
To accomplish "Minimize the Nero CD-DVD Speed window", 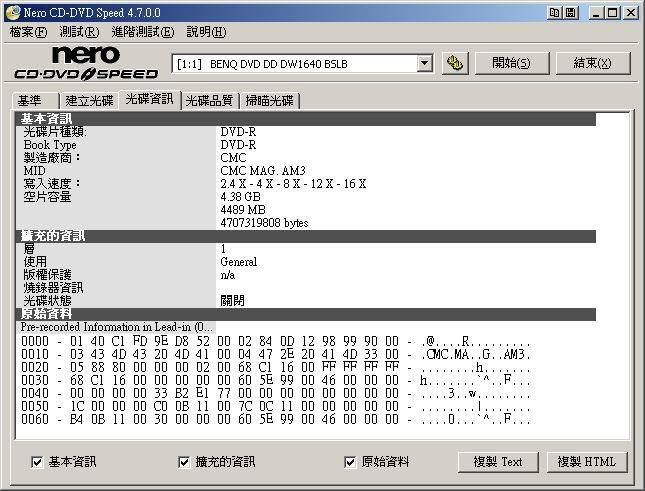I will (596, 12).
